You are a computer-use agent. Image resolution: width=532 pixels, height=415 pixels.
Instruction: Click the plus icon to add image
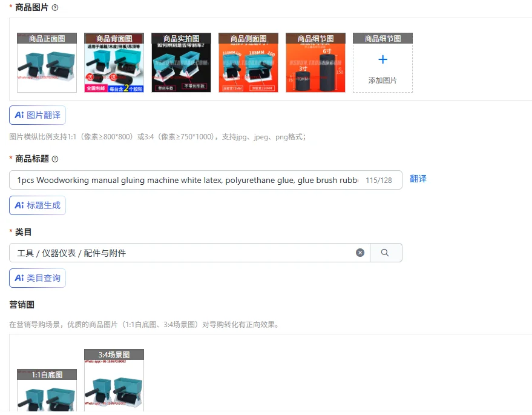[x=383, y=59]
